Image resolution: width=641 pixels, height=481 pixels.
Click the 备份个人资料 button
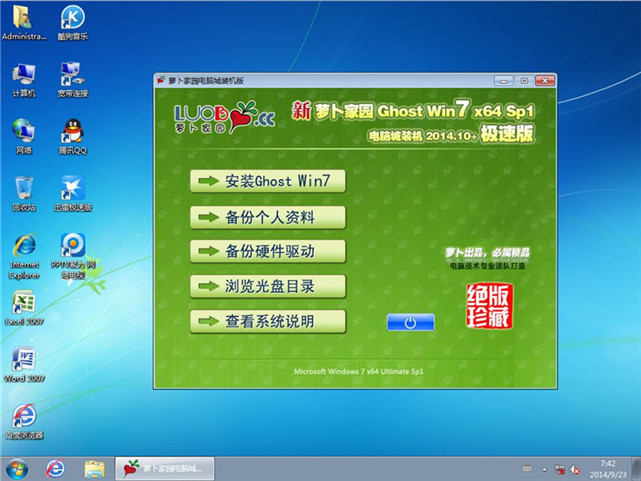point(268,217)
